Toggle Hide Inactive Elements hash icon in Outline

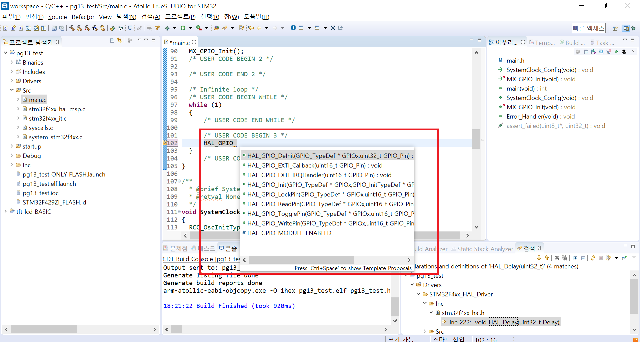click(624, 52)
